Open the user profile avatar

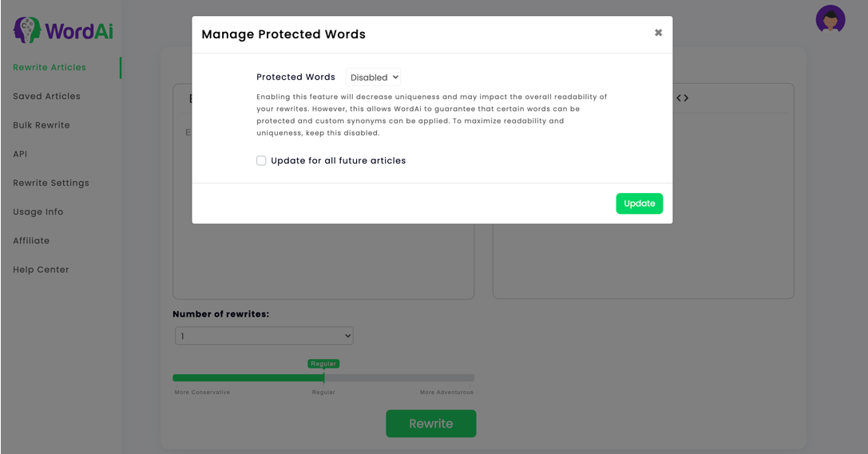830,20
